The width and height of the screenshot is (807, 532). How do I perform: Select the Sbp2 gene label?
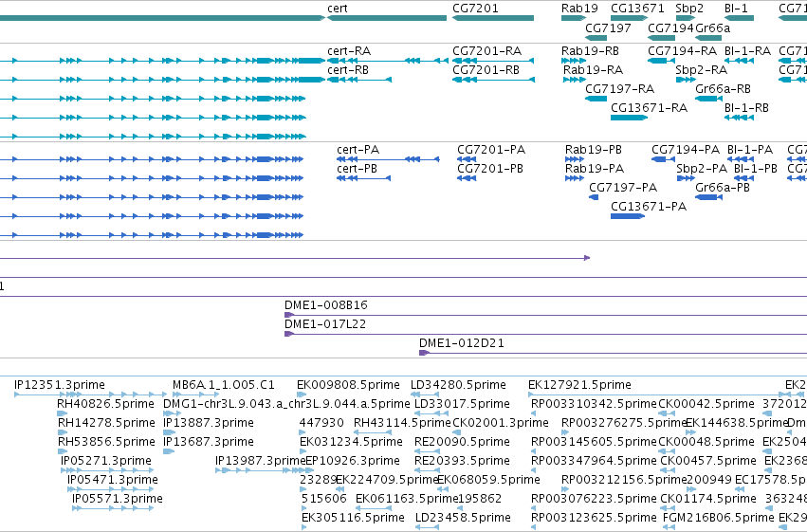click(689, 9)
